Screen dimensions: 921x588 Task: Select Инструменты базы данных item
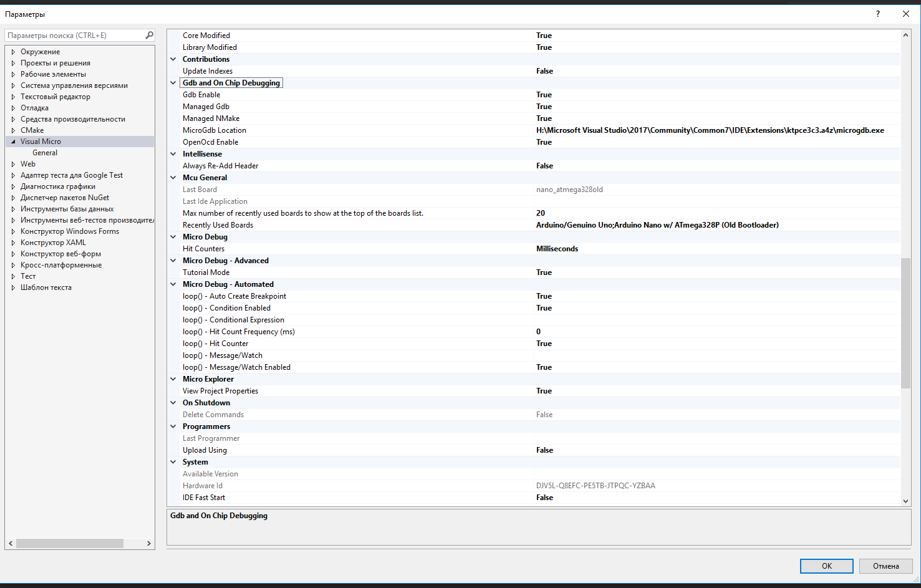[67, 209]
